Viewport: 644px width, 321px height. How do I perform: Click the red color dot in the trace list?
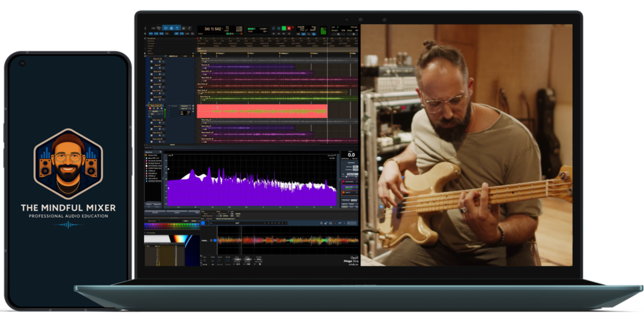pos(343,182)
